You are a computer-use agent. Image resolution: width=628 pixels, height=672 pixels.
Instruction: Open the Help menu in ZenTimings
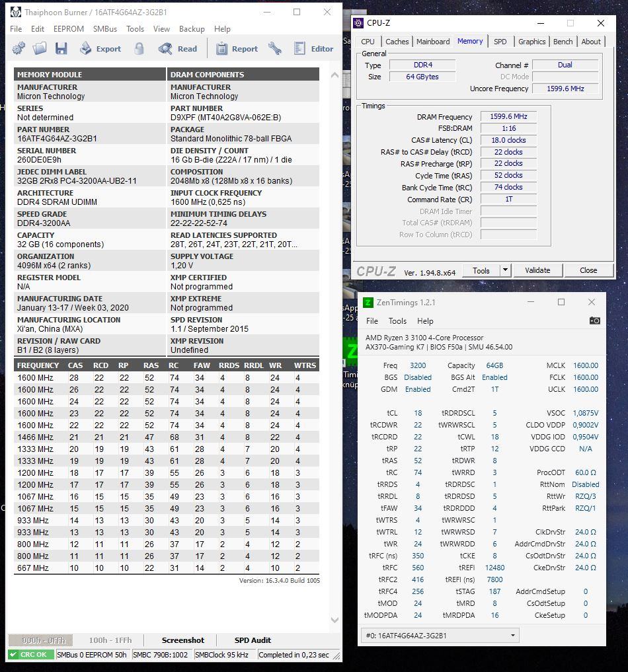click(x=425, y=321)
